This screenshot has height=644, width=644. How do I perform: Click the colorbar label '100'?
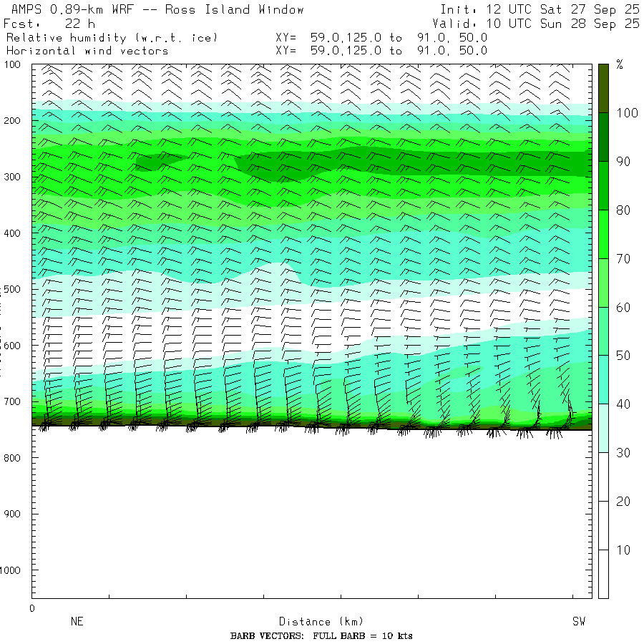pyautogui.click(x=627, y=113)
